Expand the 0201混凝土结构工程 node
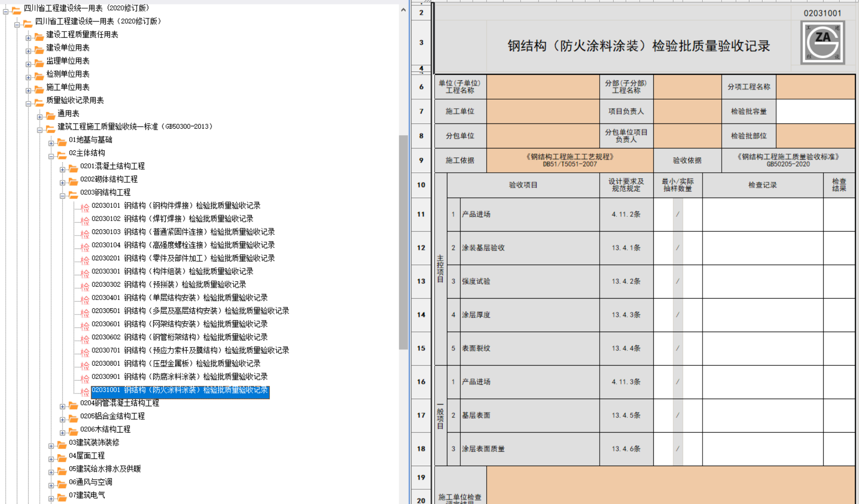 tap(62, 169)
